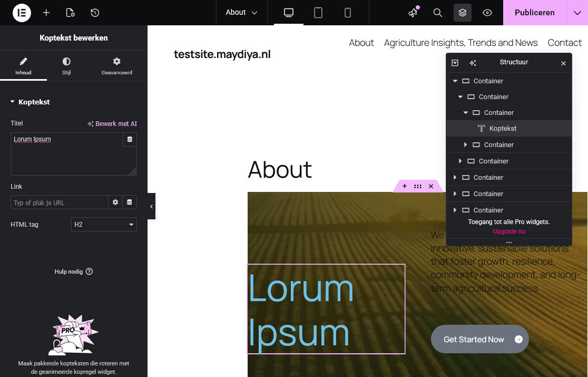The height and width of the screenshot is (377, 588).
Task: Switch to the Stijl tab
Action: [66, 66]
